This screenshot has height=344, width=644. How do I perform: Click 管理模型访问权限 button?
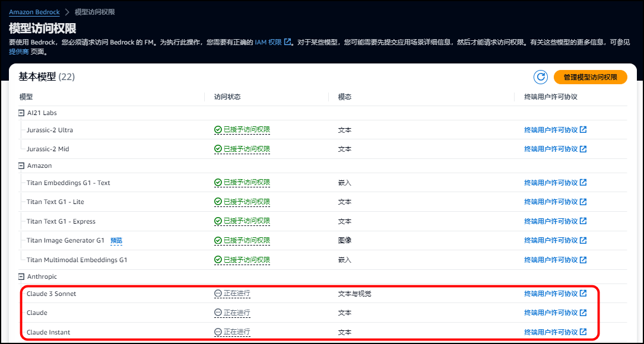coord(590,77)
